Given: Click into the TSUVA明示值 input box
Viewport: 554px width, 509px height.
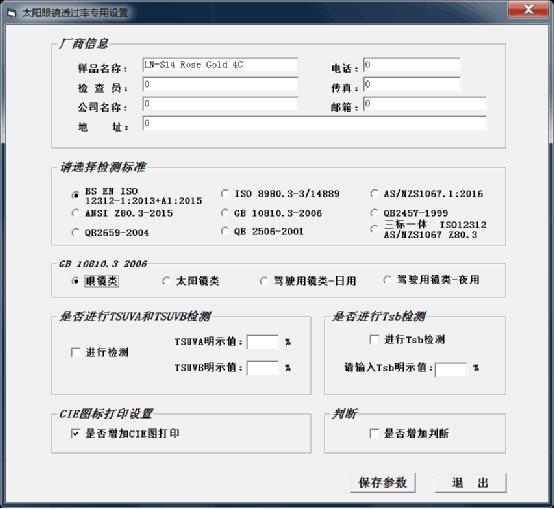Looking at the screenshot, I should [x=263, y=342].
